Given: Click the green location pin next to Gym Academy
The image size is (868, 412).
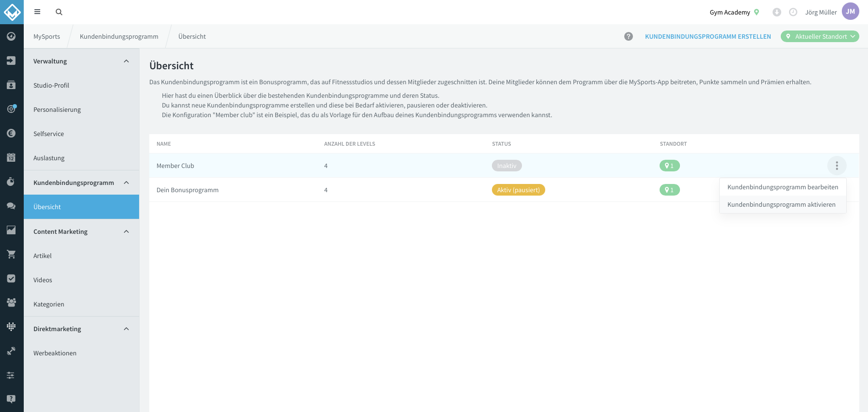Looking at the screenshot, I should coord(757,12).
